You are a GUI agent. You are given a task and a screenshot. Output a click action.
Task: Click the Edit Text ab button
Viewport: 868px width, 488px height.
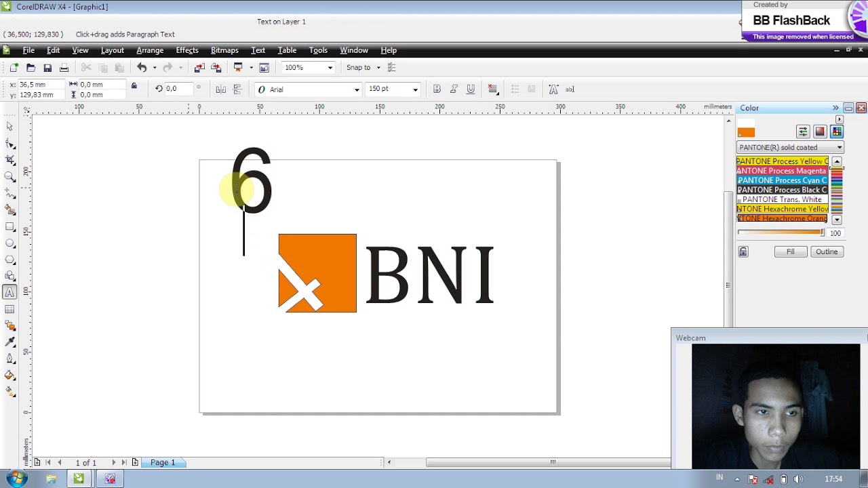click(570, 89)
